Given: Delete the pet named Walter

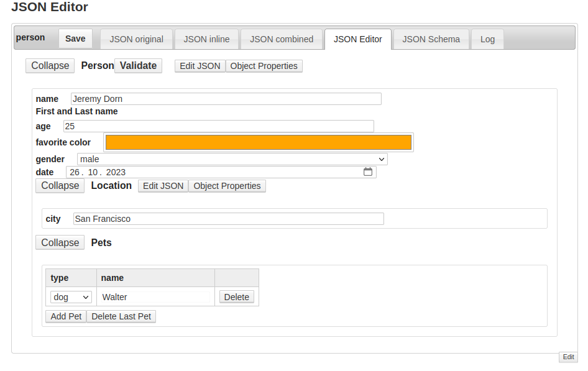Looking at the screenshot, I should (236, 297).
